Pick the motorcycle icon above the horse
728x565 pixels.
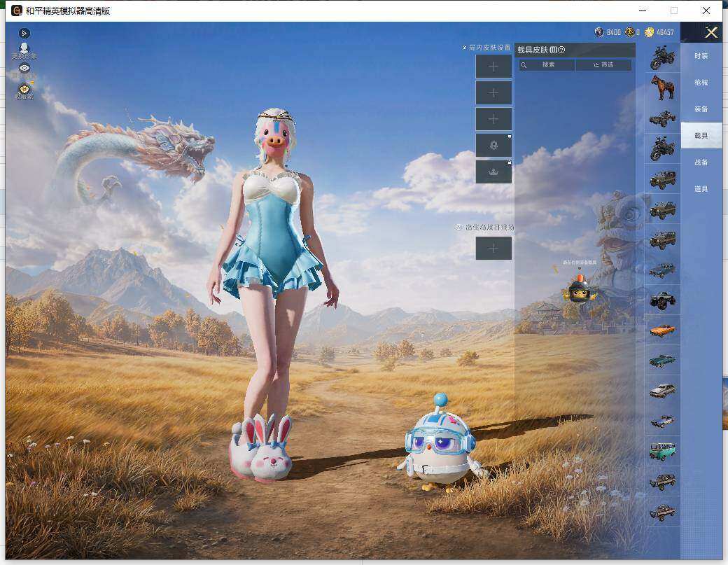[662, 57]
